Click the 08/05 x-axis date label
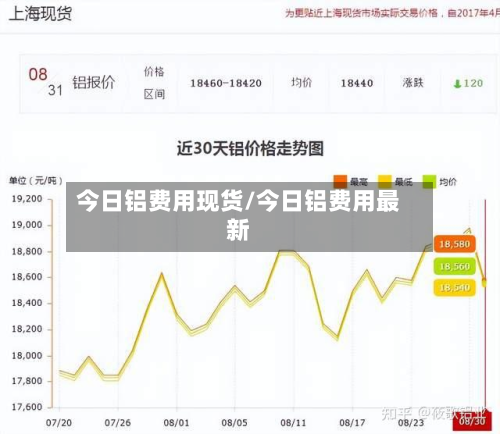 pyautogui.click(x=235, y=423)
